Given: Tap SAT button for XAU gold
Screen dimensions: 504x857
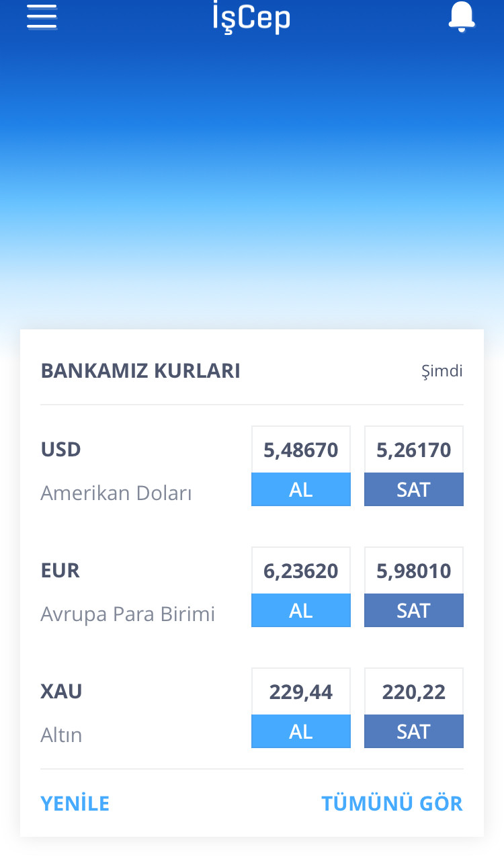Looking at the screenshot, I should [x=414, y=731].
